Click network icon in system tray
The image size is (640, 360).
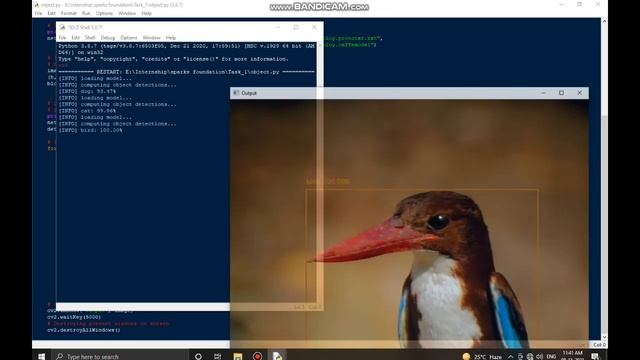(530, 356)
